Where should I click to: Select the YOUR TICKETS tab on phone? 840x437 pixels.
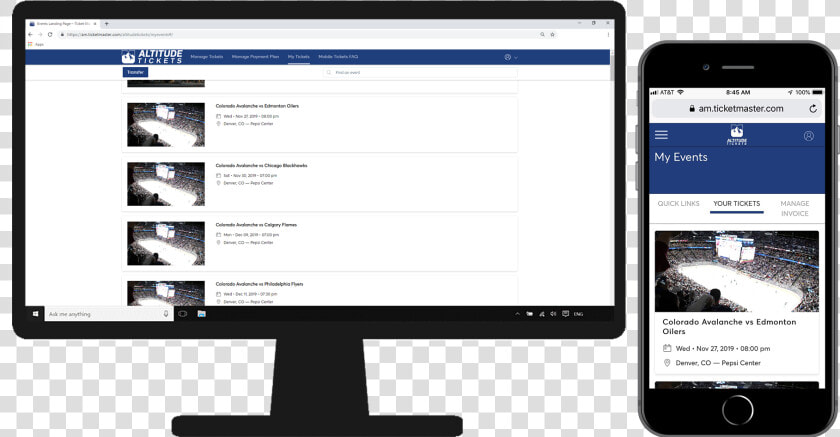(x=737, y=204)
